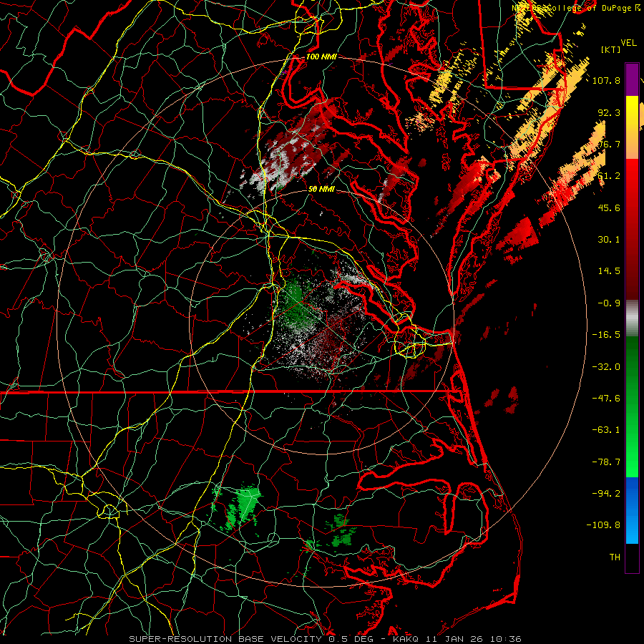The height and width of the screenshot is (644, 644).
Task: Select the [KT] units label
Action: 611,49
